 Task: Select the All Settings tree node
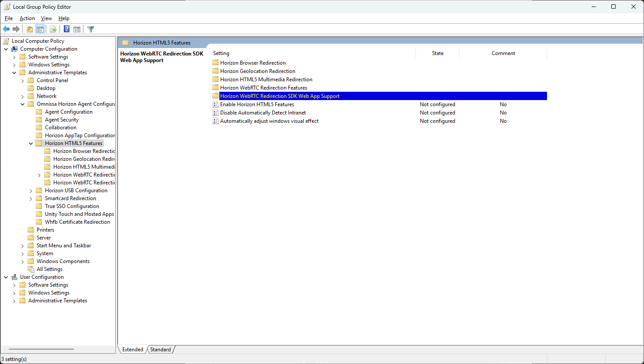[49, 269]
